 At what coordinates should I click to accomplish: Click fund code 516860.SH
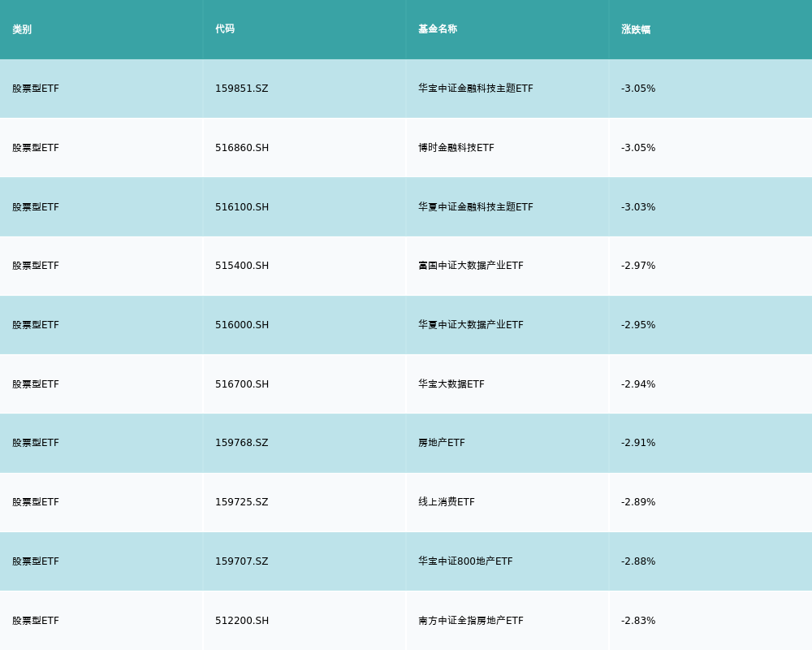tap(242, 148)
